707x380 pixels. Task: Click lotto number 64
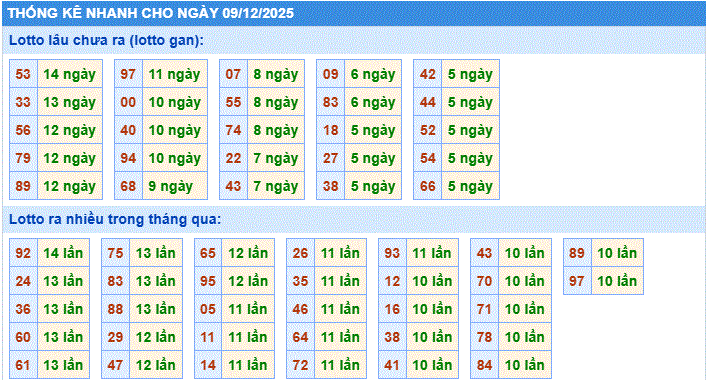click(301, 337)
